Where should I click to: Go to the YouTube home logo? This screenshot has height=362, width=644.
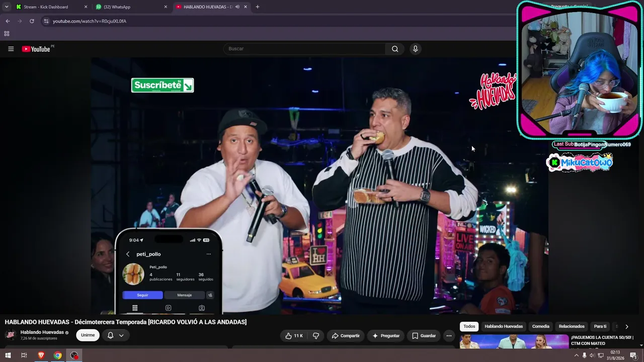[36, 49]
